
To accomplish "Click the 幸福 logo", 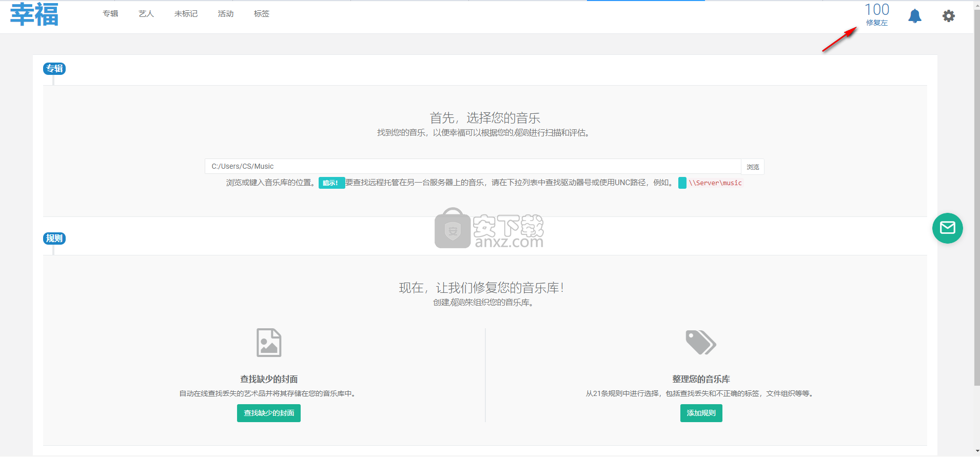I will click(x=34, y=14).
